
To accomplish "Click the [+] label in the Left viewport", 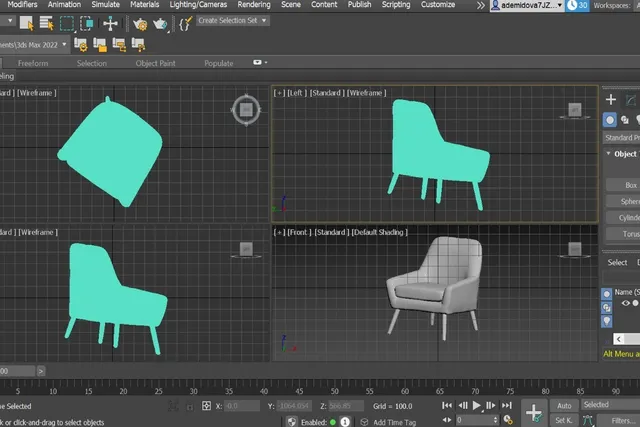I will (x=279, y=93).
